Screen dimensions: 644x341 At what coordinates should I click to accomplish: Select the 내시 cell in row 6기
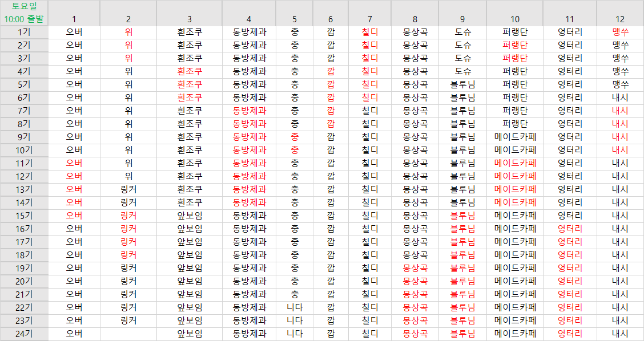point(620,98)
